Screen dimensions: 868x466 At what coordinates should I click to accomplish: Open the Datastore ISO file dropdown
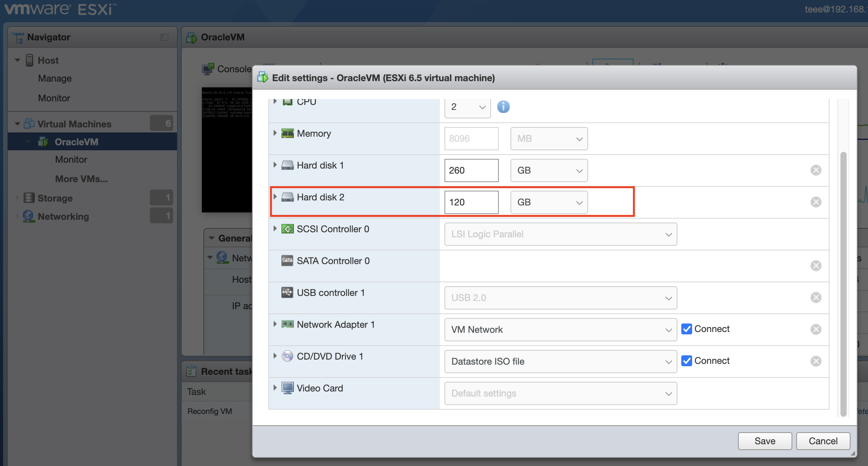point(561,361)
